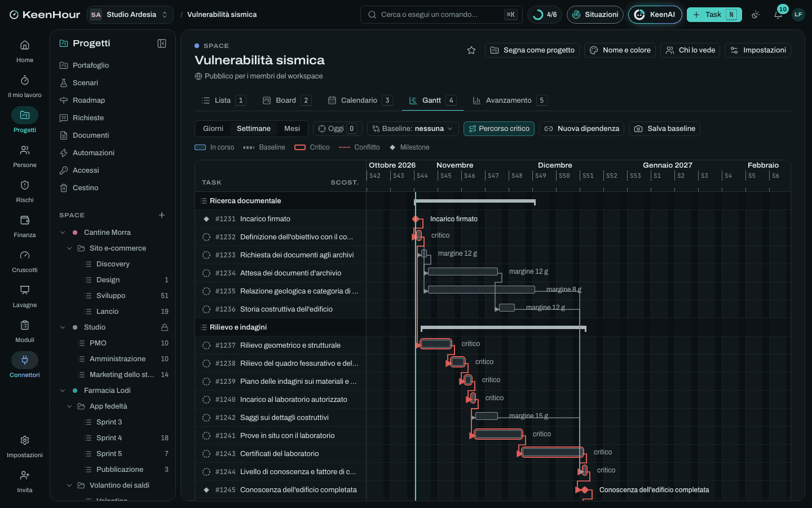This screenshot has width=812, height=508.
Task: Switch timeline scale to Giorni
Action: 213,129
